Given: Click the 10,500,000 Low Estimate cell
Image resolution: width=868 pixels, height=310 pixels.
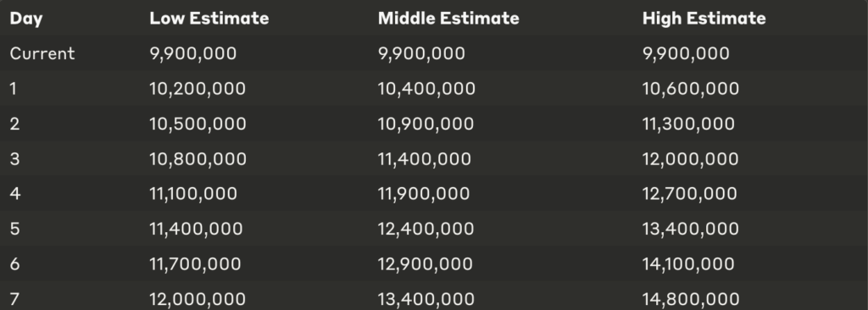Looking at the screenshot, I should [x=198, y=124].
